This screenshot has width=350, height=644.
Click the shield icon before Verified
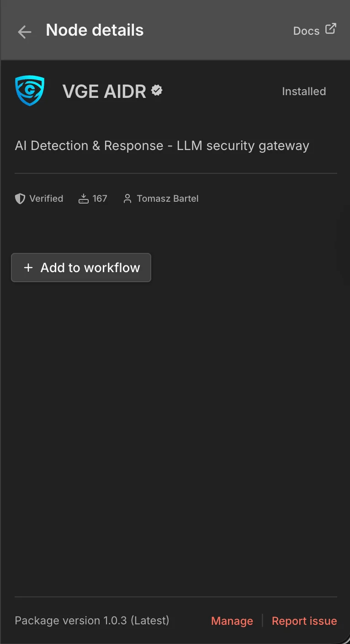pos(20,199)
